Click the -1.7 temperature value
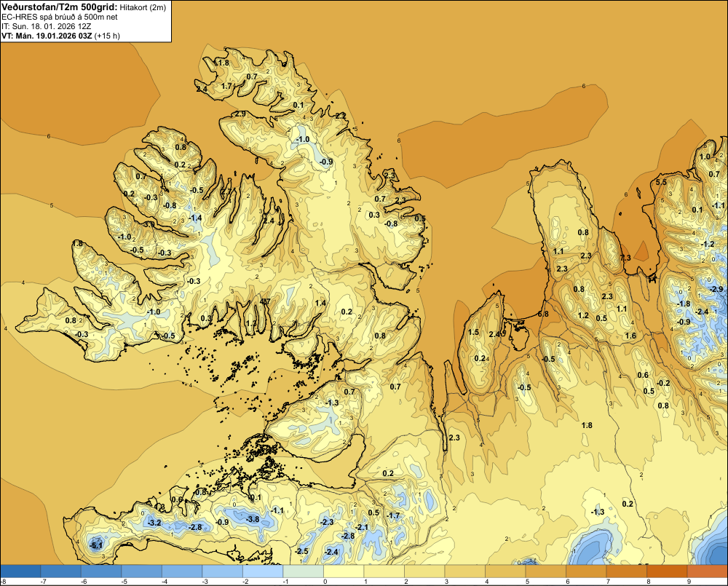The width and height of the screenshot is (728, 586). click(393, 516)
